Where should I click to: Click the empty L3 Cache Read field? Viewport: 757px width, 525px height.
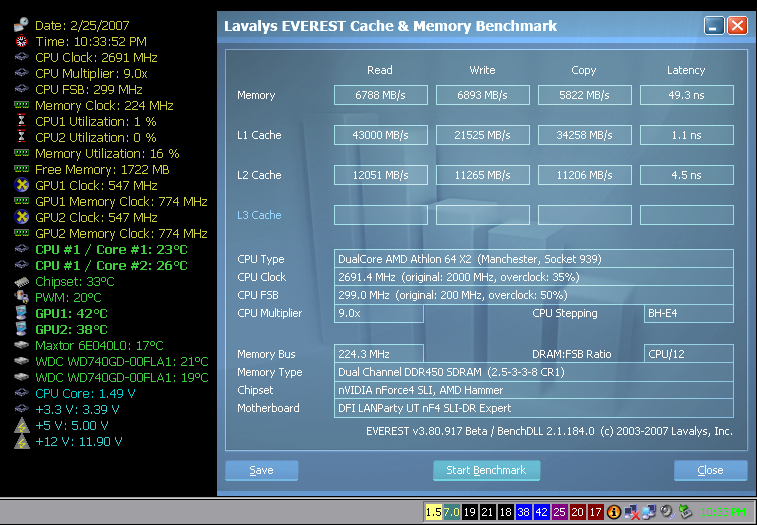pyautogui.click(x=380, y=215)
